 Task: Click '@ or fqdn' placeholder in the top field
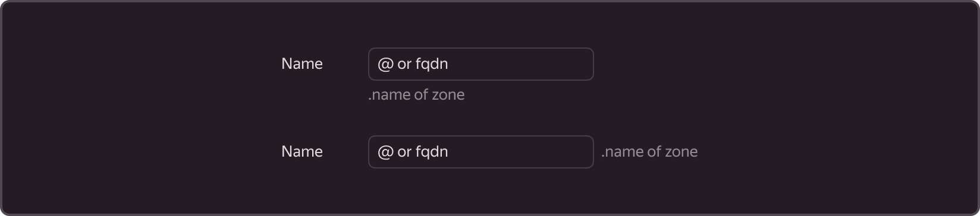[413, 64]
